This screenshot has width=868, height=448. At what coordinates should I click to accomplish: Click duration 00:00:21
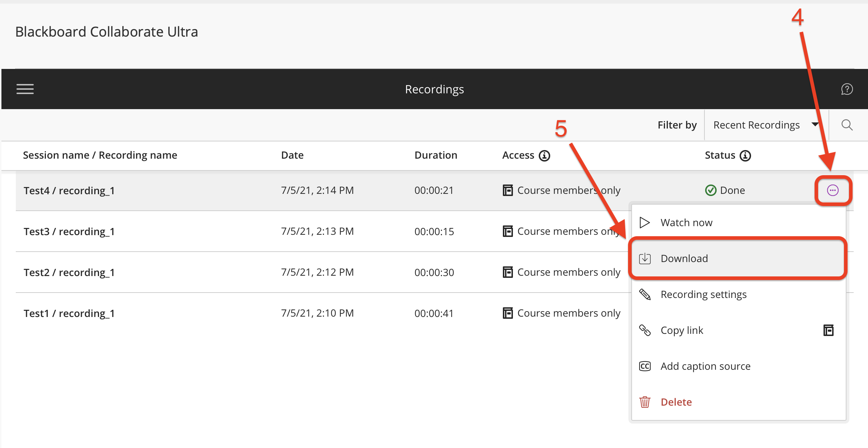434,190
